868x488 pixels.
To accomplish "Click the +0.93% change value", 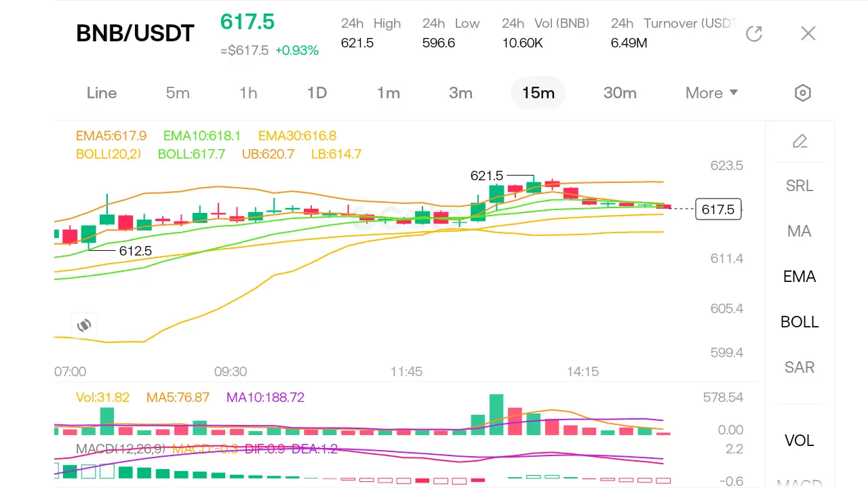I will (x=297, y=50).
